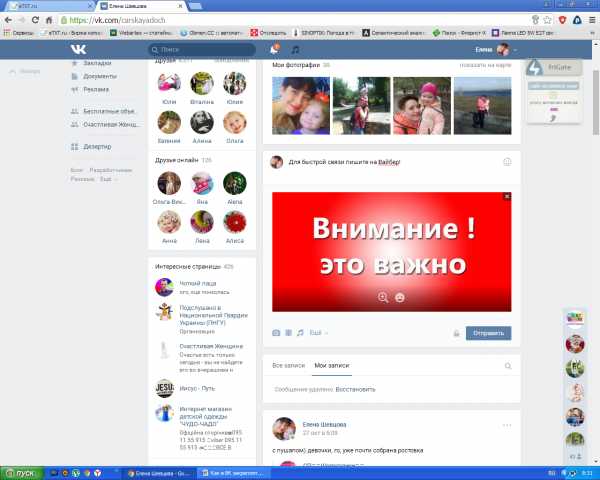Click the Восстановить link
Viewport: 600px width, 480px height.
[355, 389]
